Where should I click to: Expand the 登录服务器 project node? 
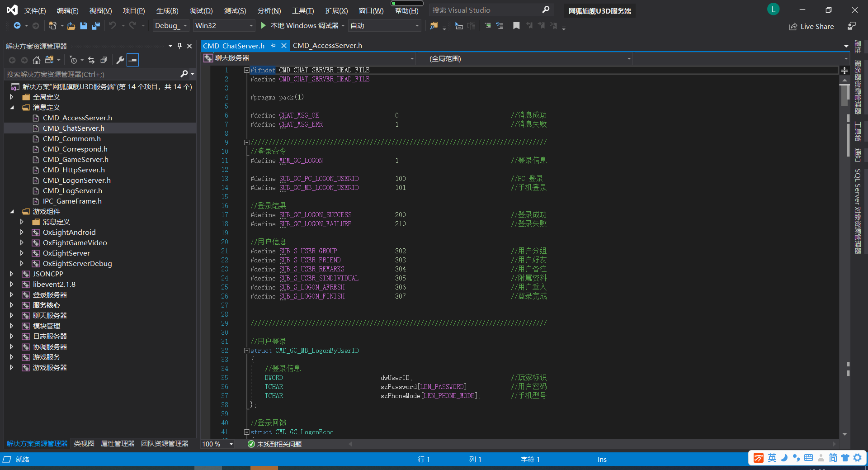(x=12, y=295)
